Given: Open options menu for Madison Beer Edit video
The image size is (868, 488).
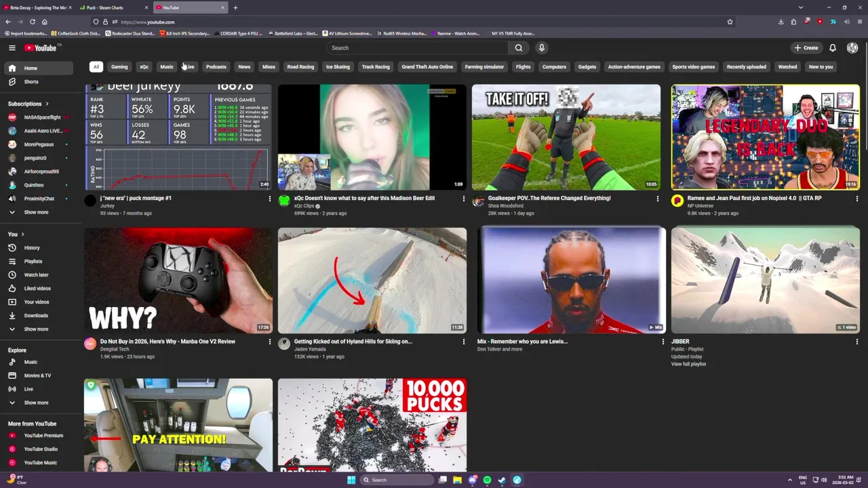Looking at the screenshot, I should click(x=463, y=199).
